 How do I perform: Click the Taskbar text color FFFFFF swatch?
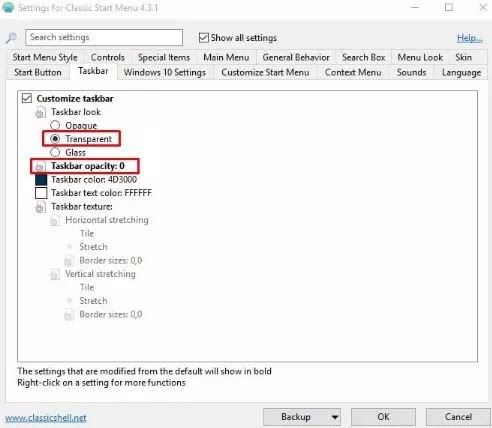[41, 193]
